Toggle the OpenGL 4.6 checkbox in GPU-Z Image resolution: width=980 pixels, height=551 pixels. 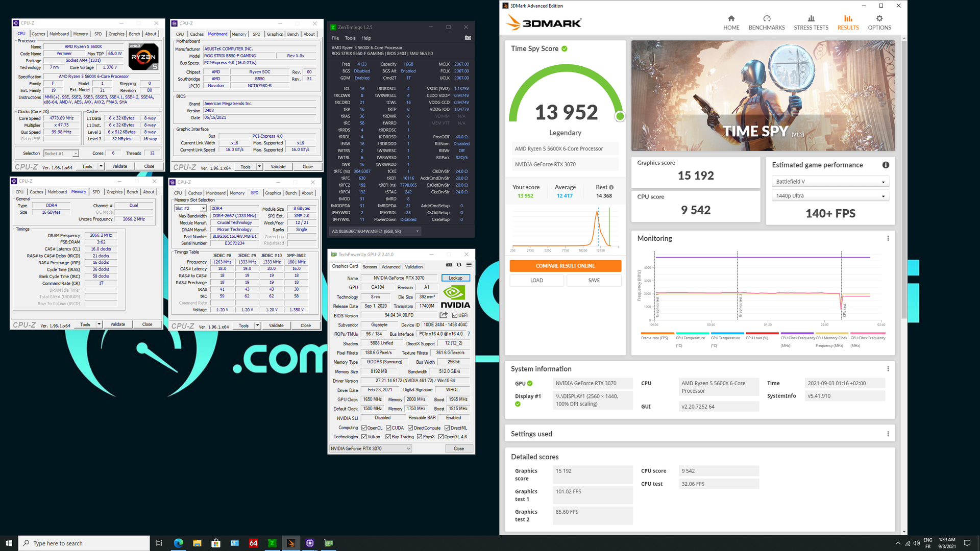(441, 437)
